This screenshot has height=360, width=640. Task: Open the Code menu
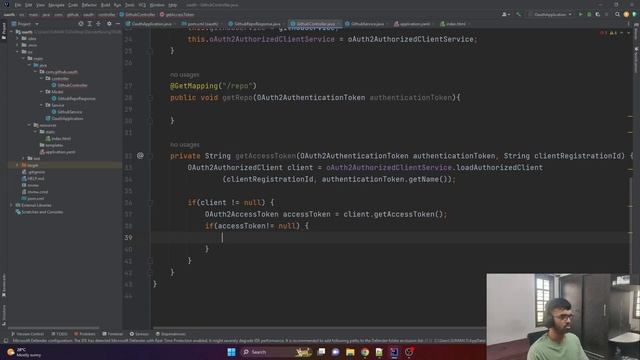click(73, 5)
